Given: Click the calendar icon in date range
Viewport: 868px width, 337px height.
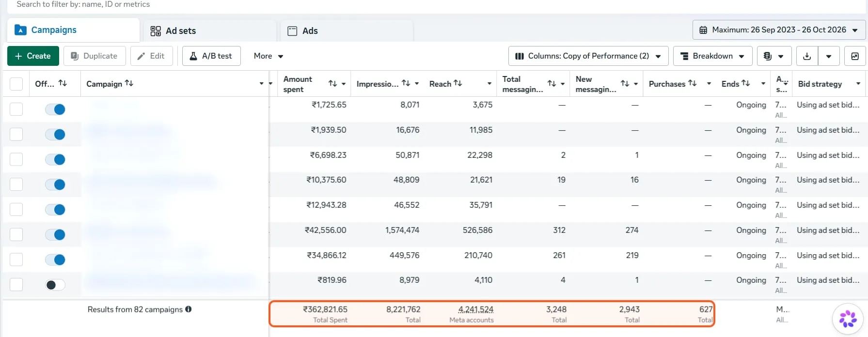Looking at the screenshot, I should tap(703, 30).
